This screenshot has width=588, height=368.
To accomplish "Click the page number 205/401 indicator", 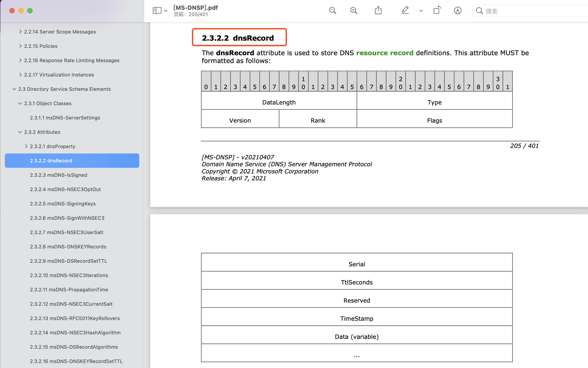I will pyautogui.click(x=191, y=14).
